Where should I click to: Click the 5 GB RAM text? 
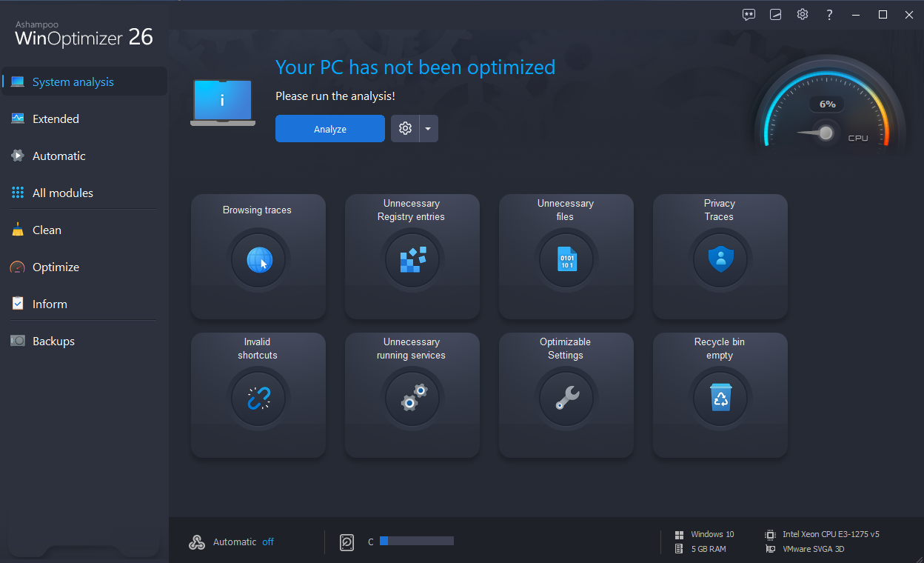709,549
